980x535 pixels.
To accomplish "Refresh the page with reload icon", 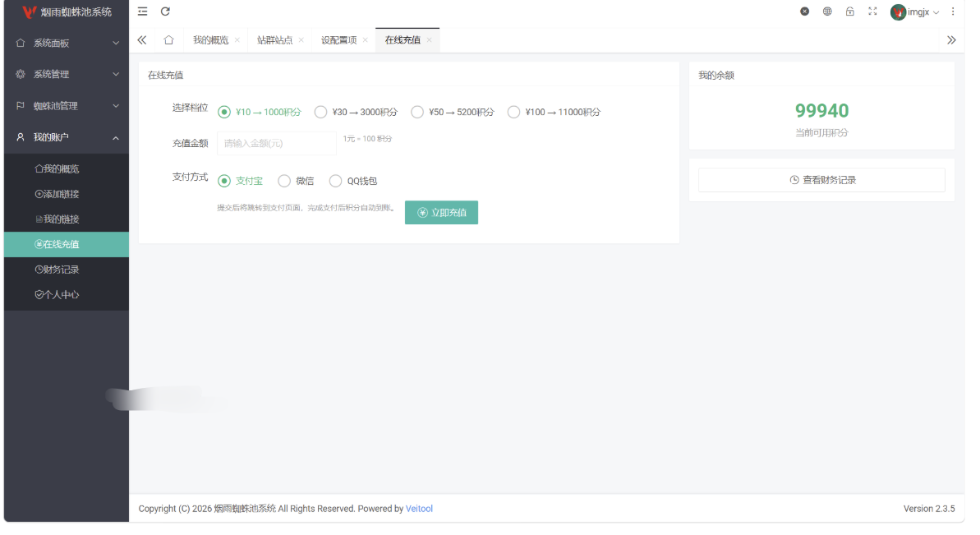I will pyautogui.click(x=166, y=12).
